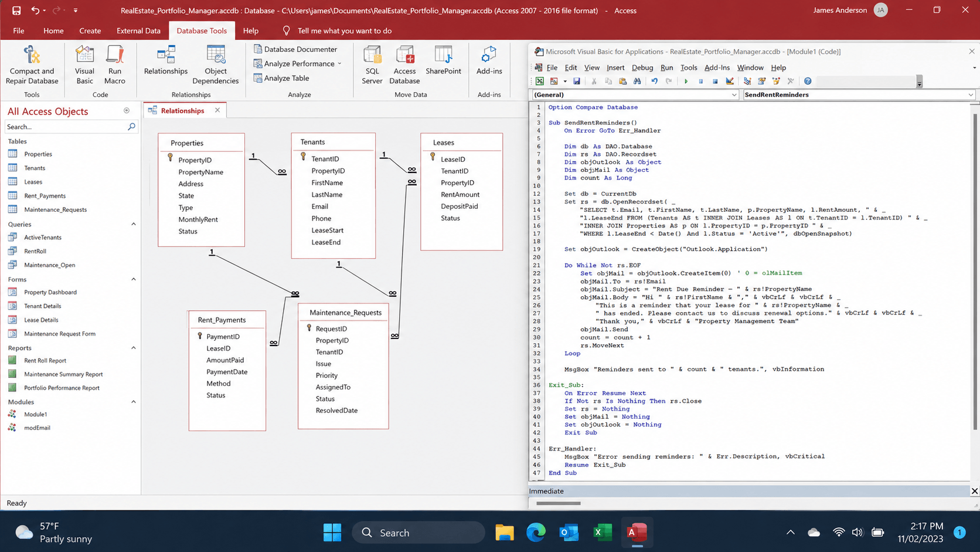Open Visual Basic editor from ribbon
The width and height of the screenshot is (980, 552).
click(84, 65)
